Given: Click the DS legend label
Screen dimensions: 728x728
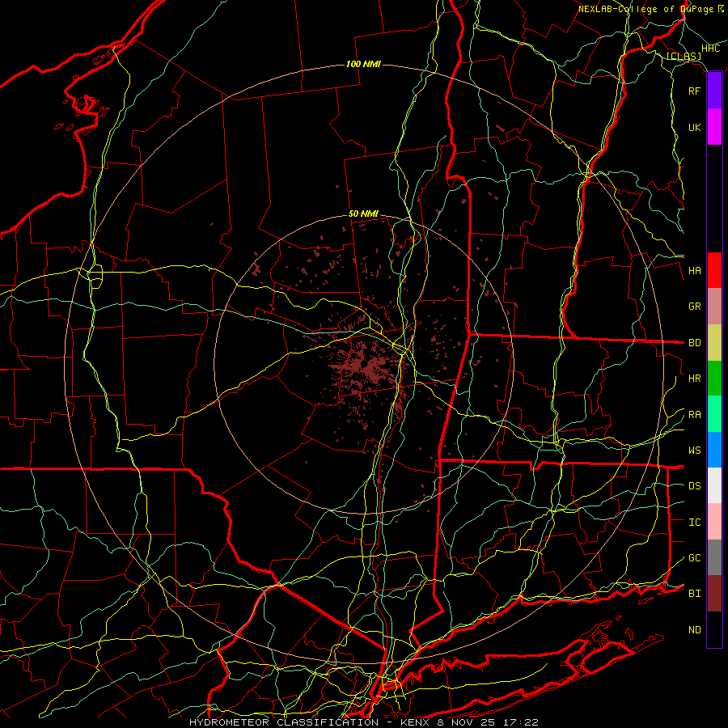Looking at the screenshot, I should coord(694,486).
